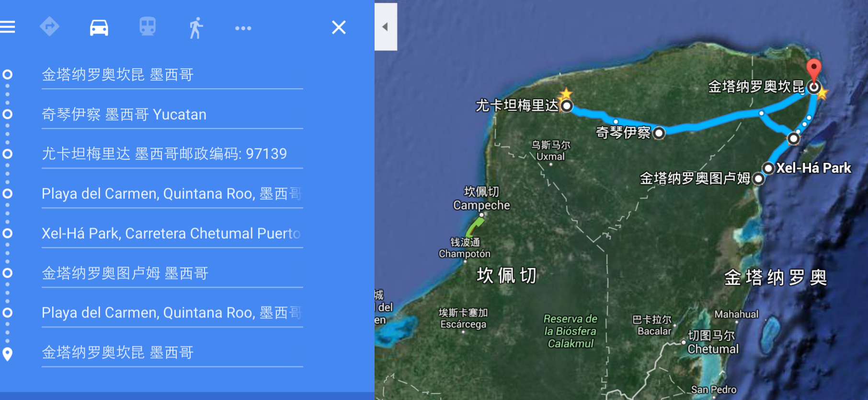
Task: Click the Campeche city label on map
Action: click(481, 205)
